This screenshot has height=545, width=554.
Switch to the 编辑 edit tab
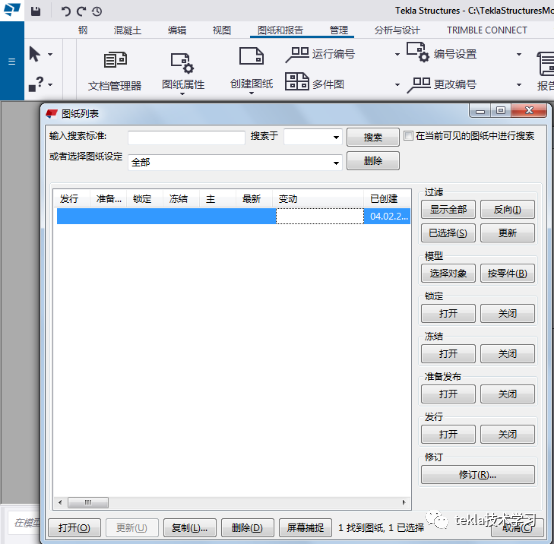coord(177,30)
